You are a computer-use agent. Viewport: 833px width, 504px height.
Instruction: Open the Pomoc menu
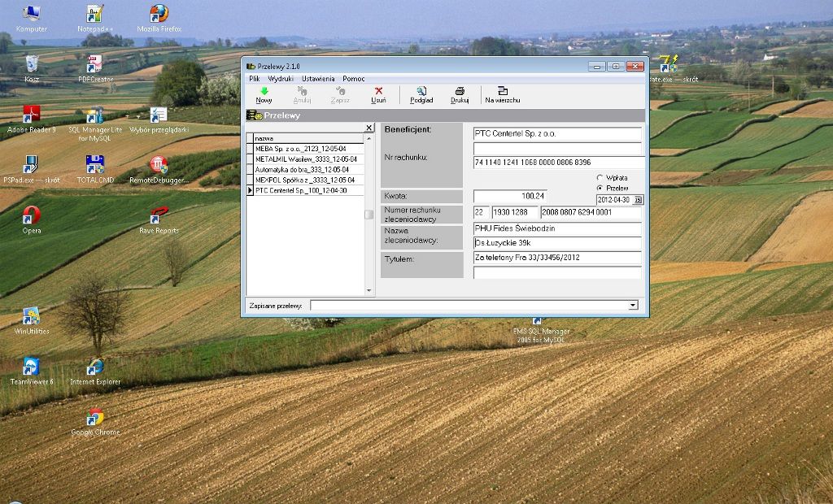tap(353, 79)
